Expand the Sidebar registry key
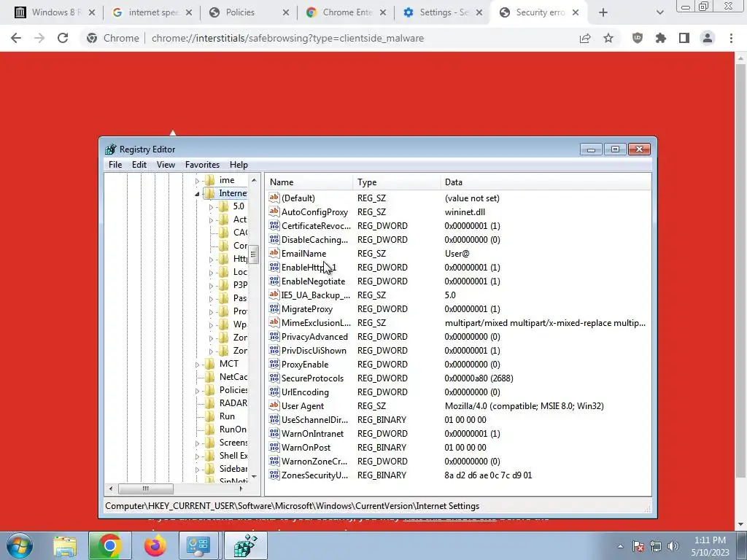747x560 pixels. pyautogui.click(x=197, y=470)
